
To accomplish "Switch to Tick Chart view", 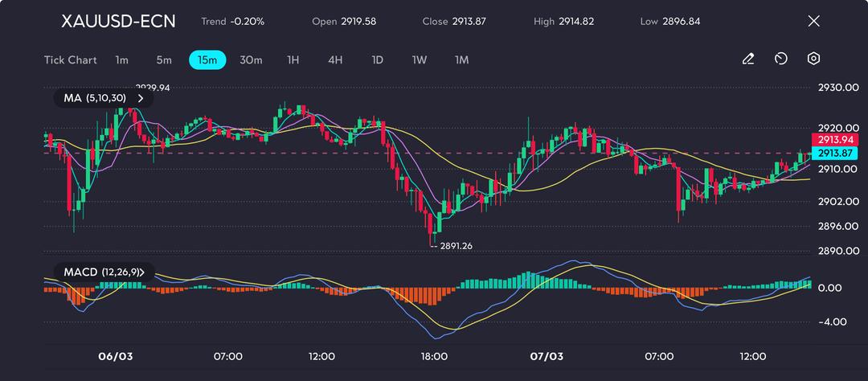I will (70, 60).
